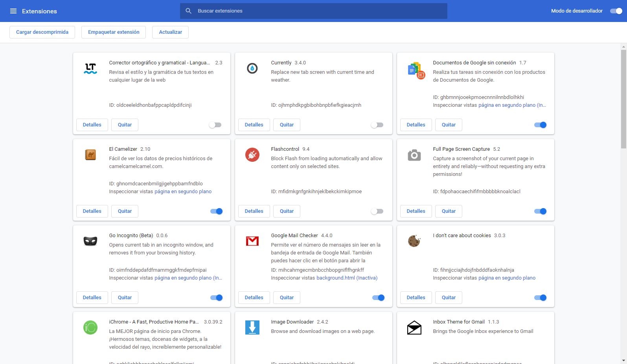Click the Google Mail Checker icon
The image size is (627, 364).
(252, 241)
